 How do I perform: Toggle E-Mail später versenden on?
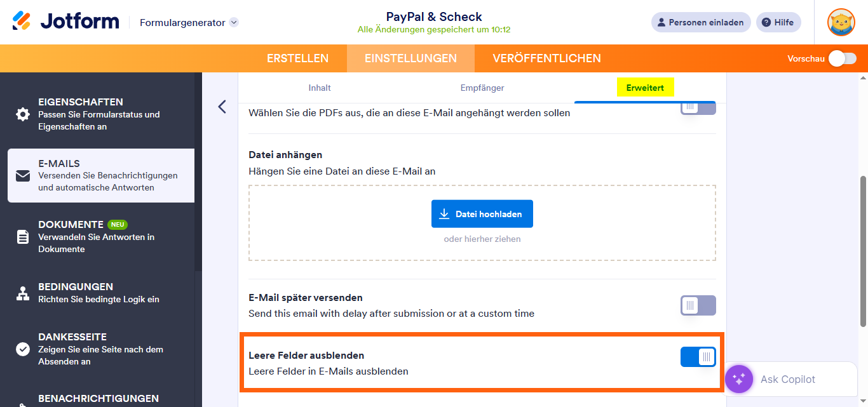[698, 305]
